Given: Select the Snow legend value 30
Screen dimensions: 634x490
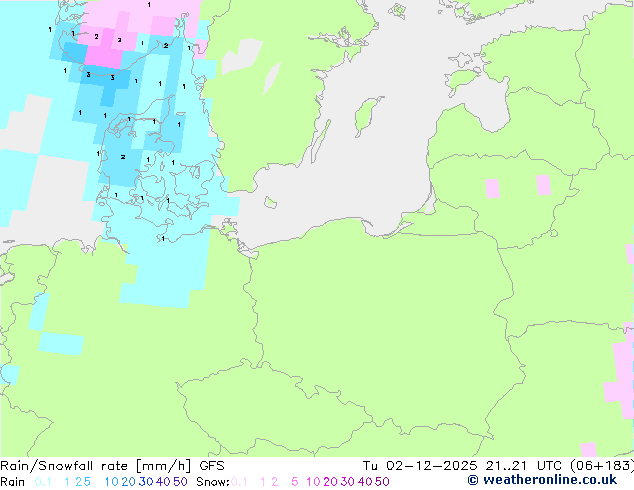Looking at the screenshot, I should coord(348,482).
